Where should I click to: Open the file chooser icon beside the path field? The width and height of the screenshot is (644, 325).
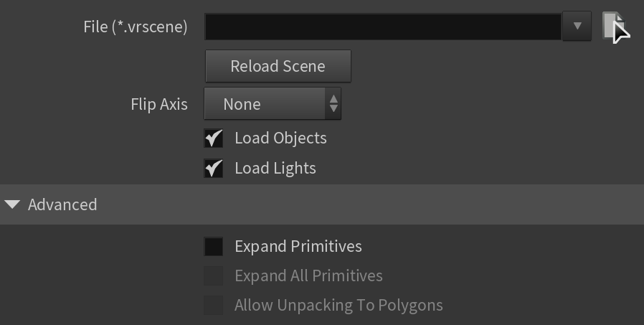613,26
